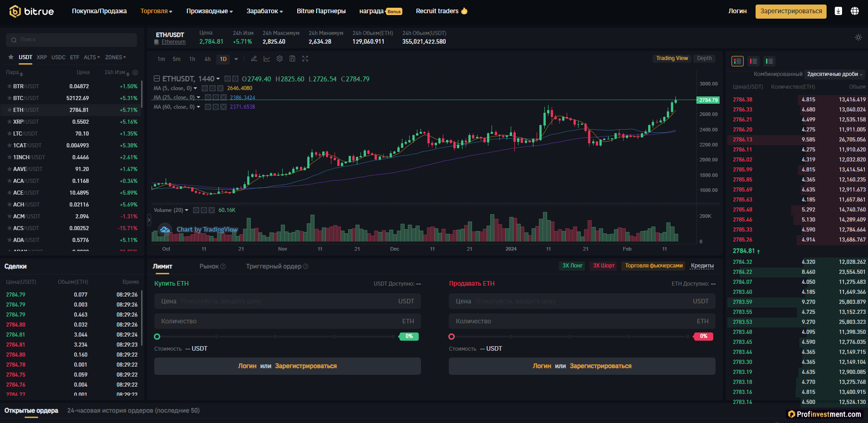
Task: Select the buy-only order book view icon
Action: (769, 61)
